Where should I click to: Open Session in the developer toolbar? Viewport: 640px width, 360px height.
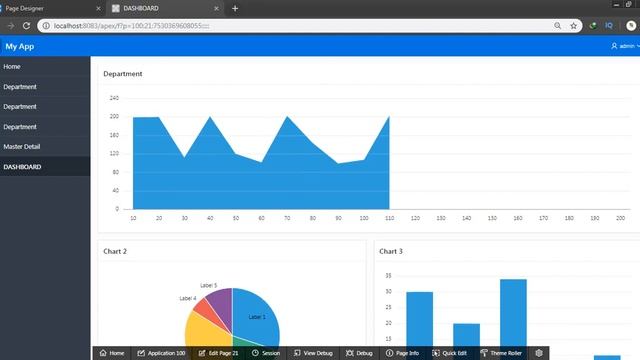[x=266, y=353]
